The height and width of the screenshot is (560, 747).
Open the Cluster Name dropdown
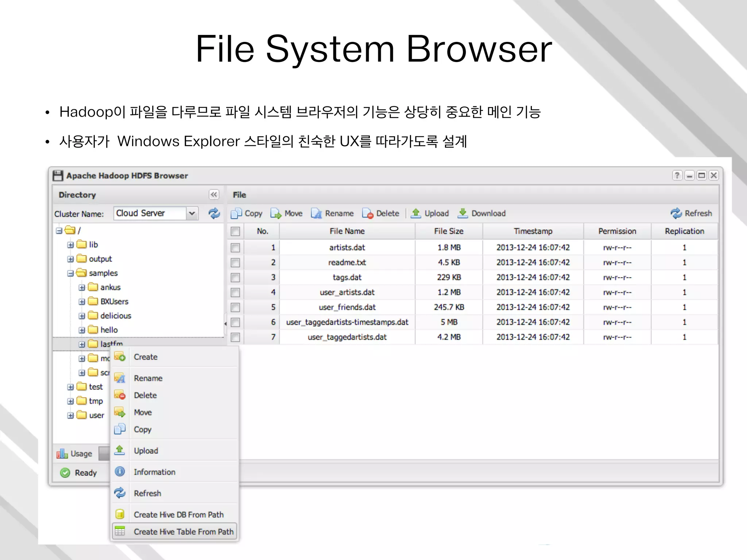click(192, 213)
